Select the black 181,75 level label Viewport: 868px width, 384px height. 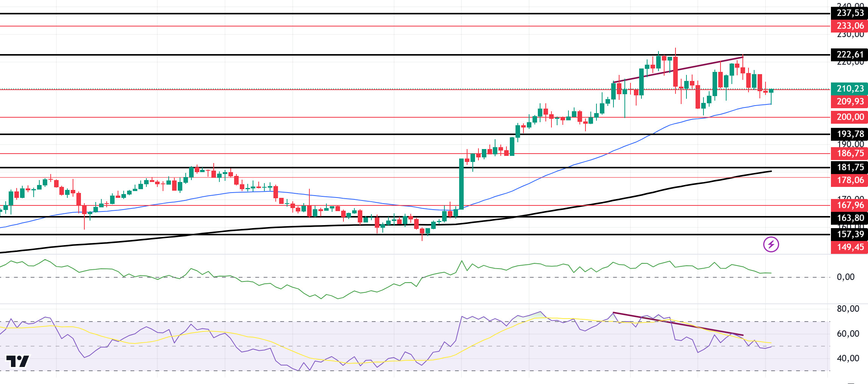point(849,167)
